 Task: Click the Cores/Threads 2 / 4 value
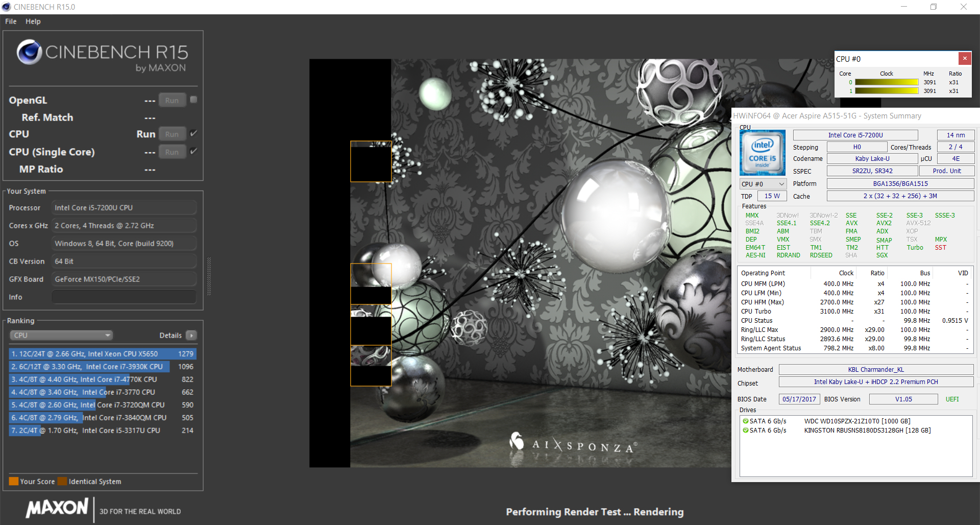coord(955,147)
